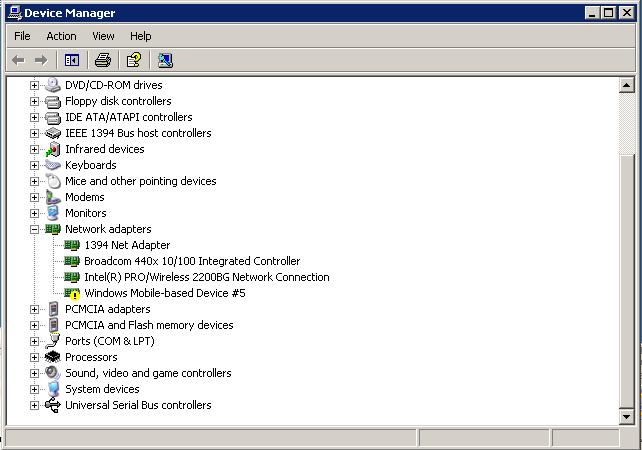Viewport: 642px width, 450px height.
Task: Toggle the show/hide console tree icon
Action: (72, 60)
